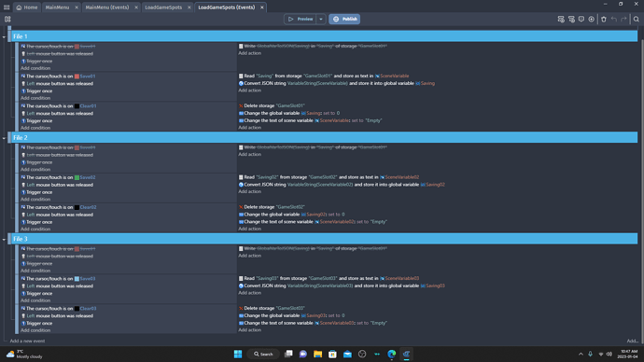Click the storage icon before Read "Saving03" action
644x362 pixels.
(x=241, y=278)
